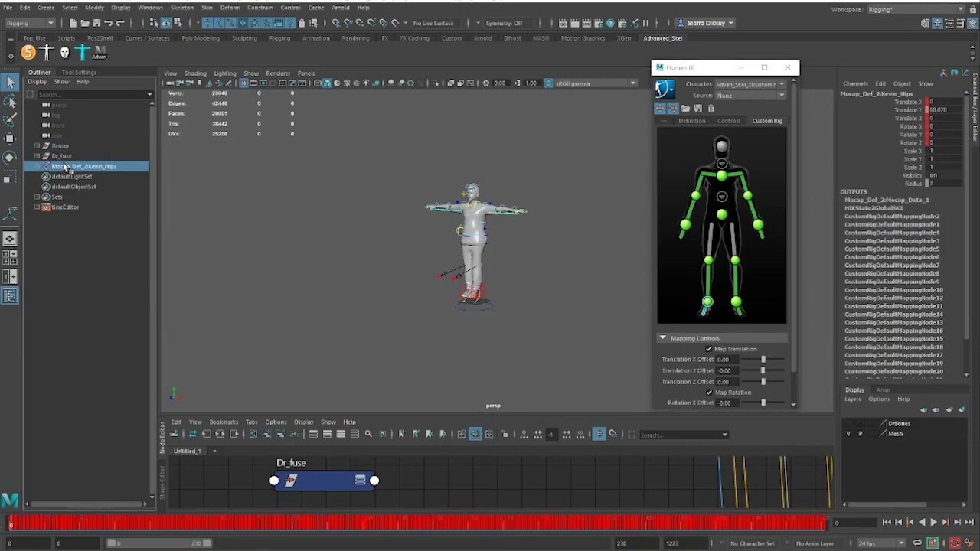
Task: Switch to the Definition tab in Human IK
Action: point(692,121)
